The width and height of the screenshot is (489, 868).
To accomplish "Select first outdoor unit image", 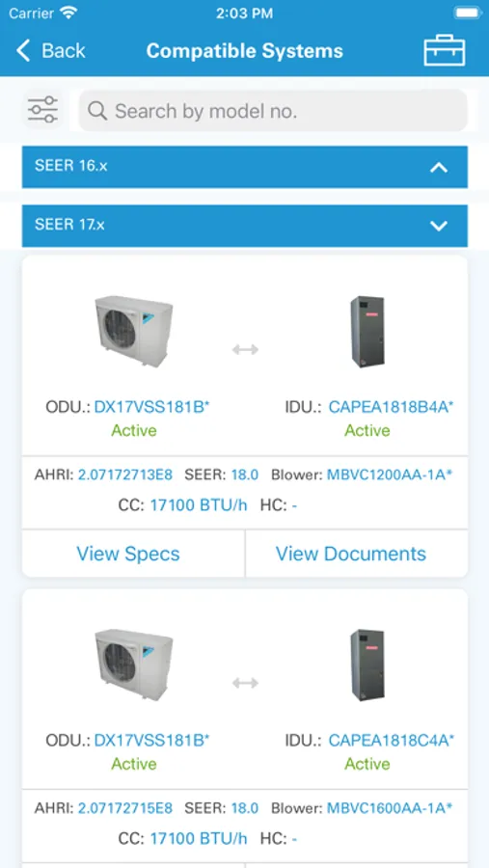I will tap(133, 331).
